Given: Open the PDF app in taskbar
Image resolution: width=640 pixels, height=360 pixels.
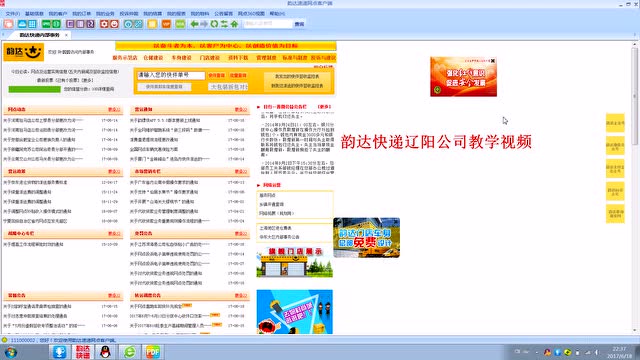Looking at the screenshot, I should click(x=152, y=352).
